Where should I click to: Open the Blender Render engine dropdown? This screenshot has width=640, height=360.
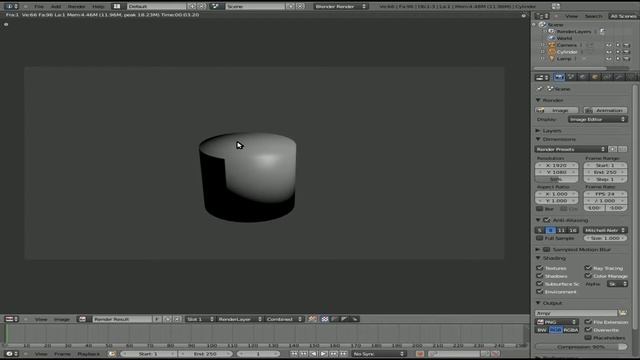(340, 7)
